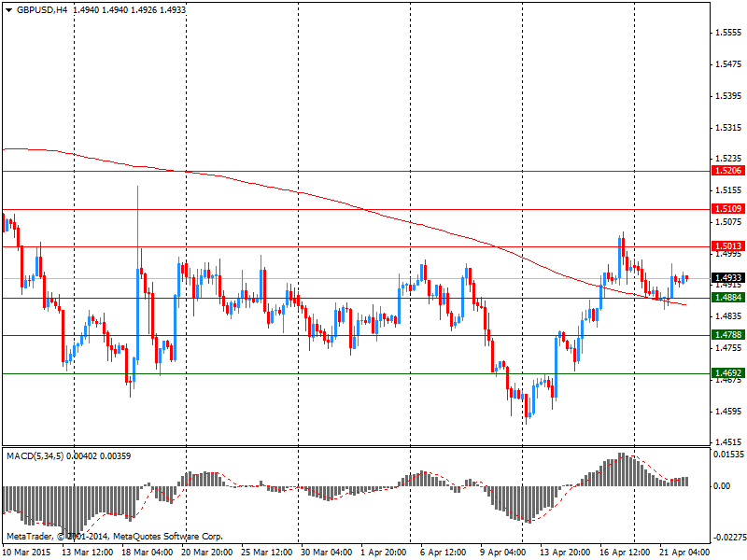Select the MACD(5,34,5) indicator label
The height and width of the screenshot is (560, 747).
(x=35, y=456)
